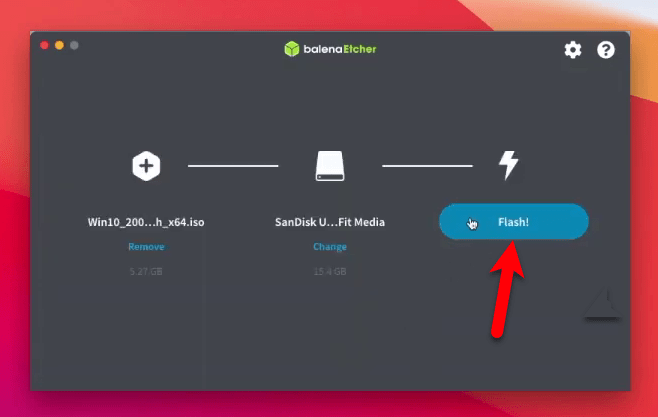Screen dimensions: 658x417
Task: Click the 5.27 GB image size label
Action: point(146,271)
